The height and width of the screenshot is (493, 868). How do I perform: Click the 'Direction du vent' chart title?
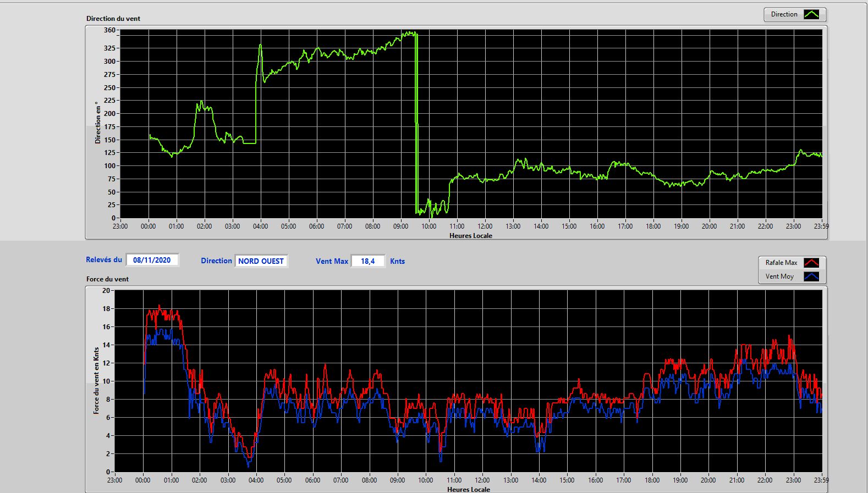coord(113,19)
